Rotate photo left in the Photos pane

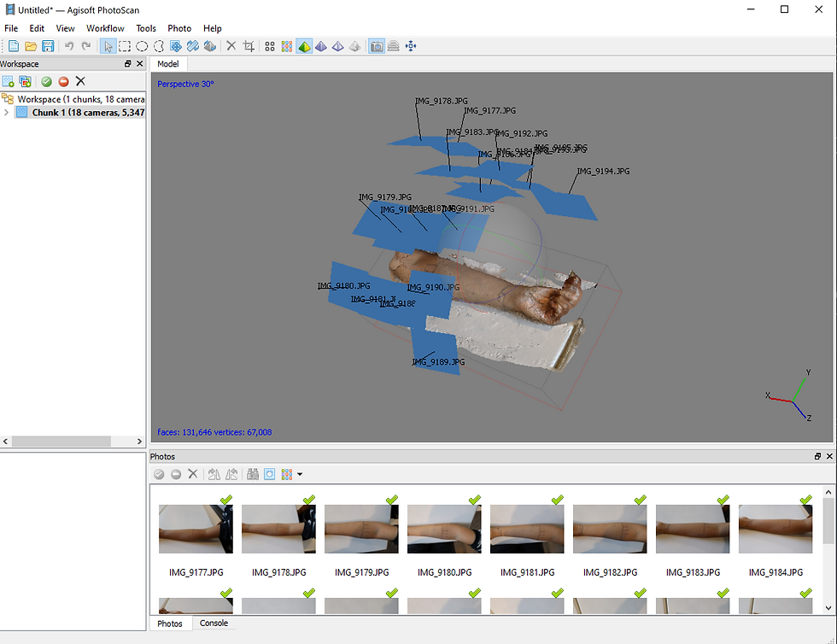pyautogui.click(x=231, y=474)
